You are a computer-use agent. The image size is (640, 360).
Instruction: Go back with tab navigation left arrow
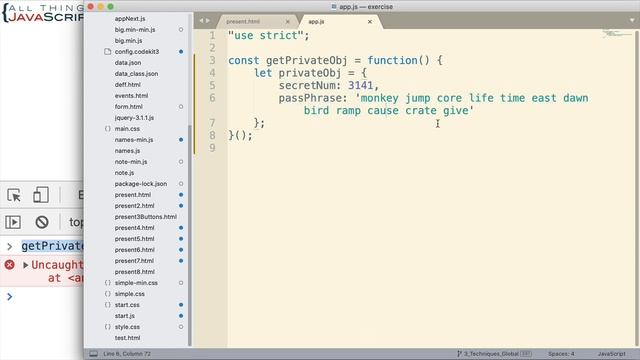201,21
